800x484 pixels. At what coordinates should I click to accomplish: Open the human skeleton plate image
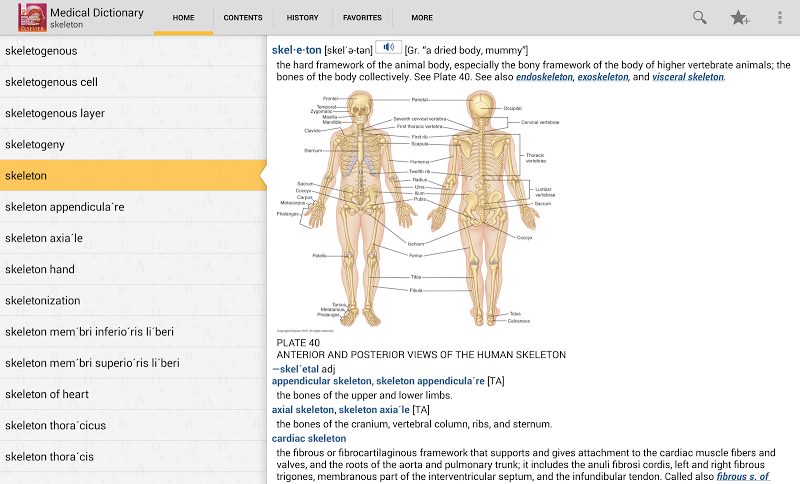coord(418,209)
